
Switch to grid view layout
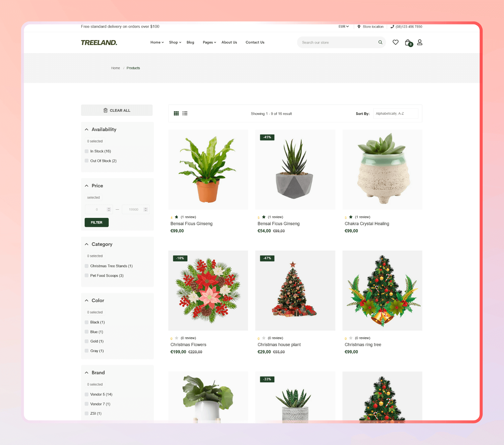point(176,113)
